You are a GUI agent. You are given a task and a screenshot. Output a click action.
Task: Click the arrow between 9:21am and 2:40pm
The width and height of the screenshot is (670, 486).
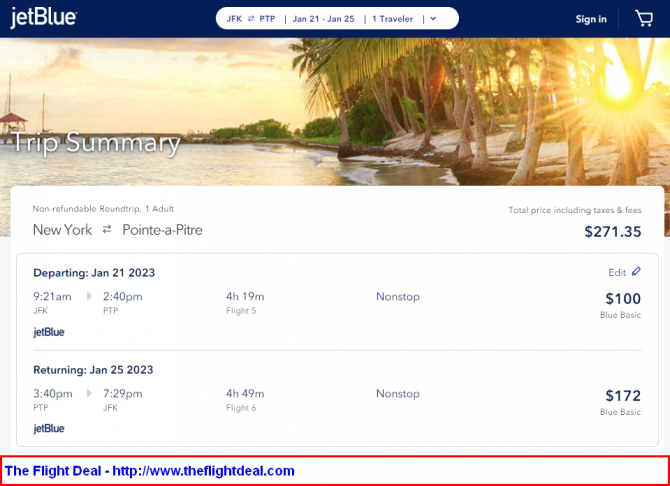pos(89,296)
